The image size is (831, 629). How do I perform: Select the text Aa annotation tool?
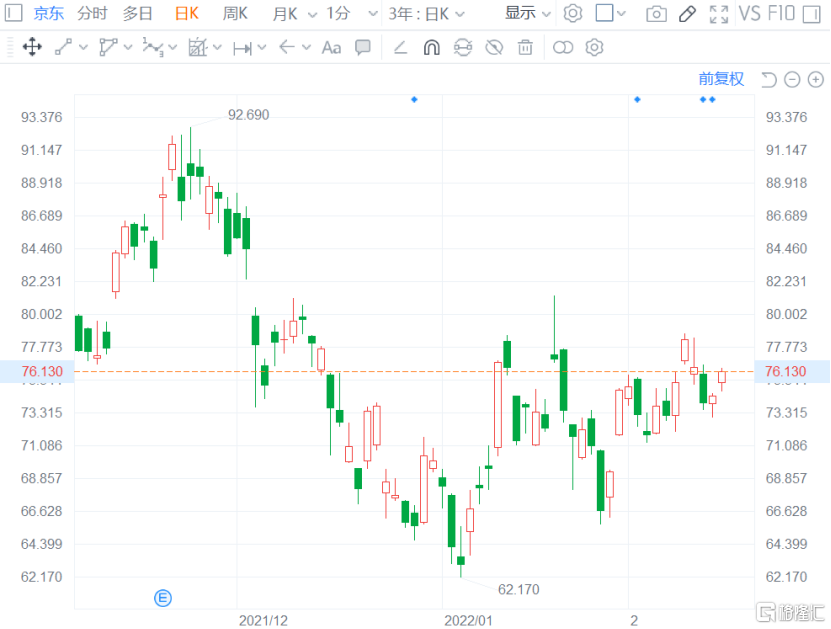331,47
